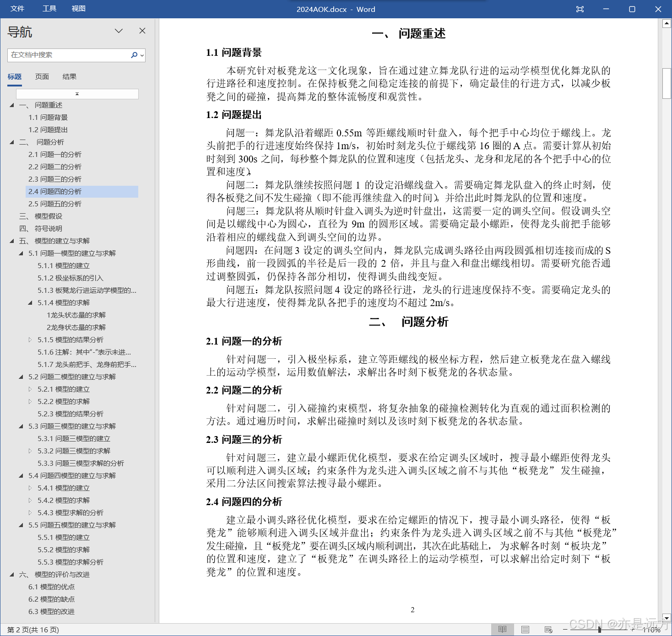
Task: Click the document vertical scrollbar thumb
Action: point(667,83)
